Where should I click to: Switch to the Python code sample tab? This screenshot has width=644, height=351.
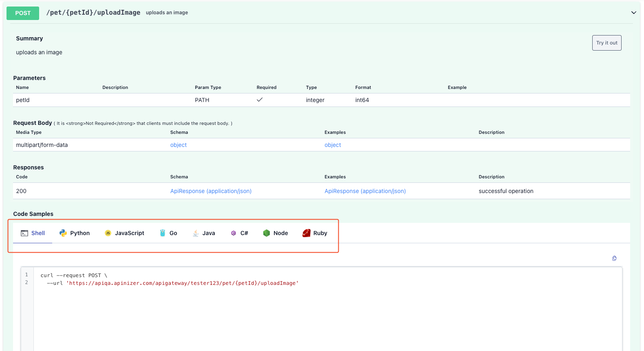pos(79,233)
